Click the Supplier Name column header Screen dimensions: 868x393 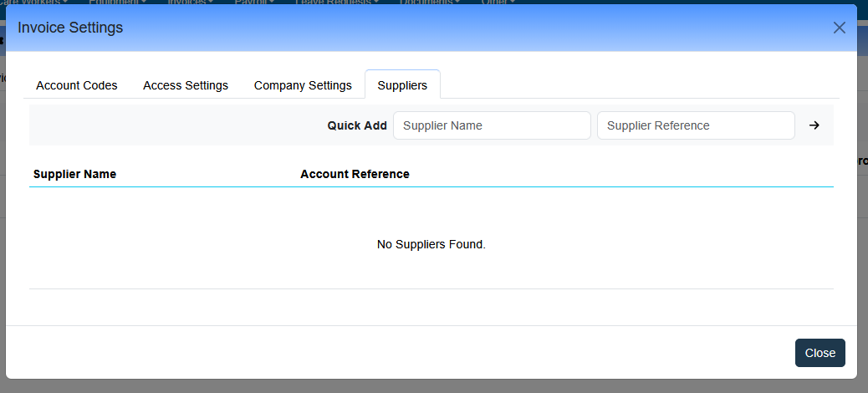[74, 174]
